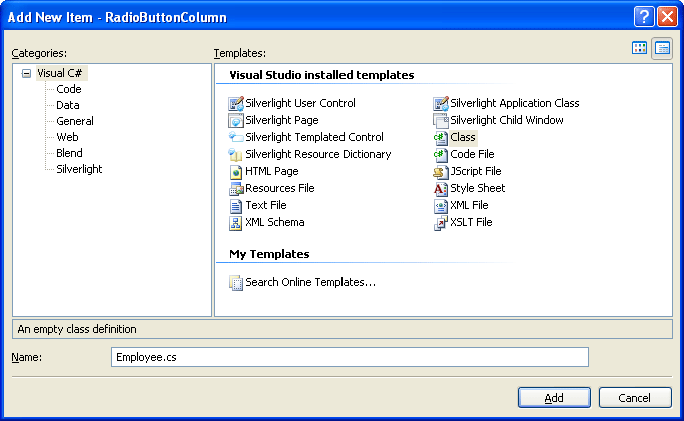This screenshot has height=421, width=684.
Task: Select the Web category
Action: (x=67, y=137)
